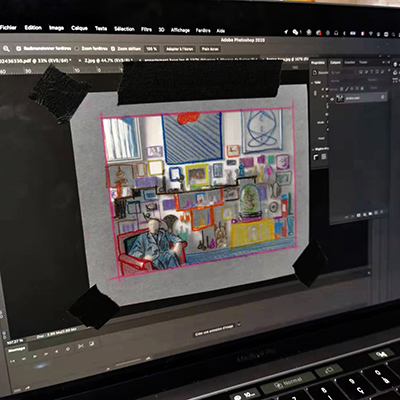Screen dimensions: 400x400
Task: Open timeline playback settings gear icon
Action: click(68, 349)
